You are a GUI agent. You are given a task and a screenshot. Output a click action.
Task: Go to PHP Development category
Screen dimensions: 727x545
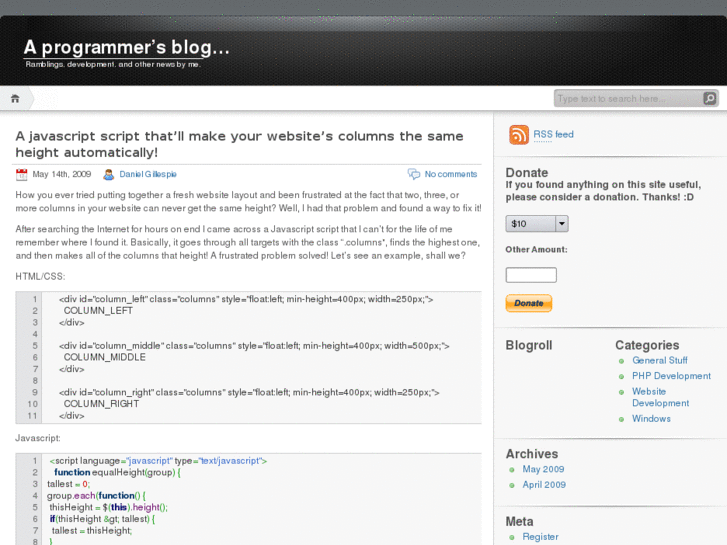coord(671,376)
